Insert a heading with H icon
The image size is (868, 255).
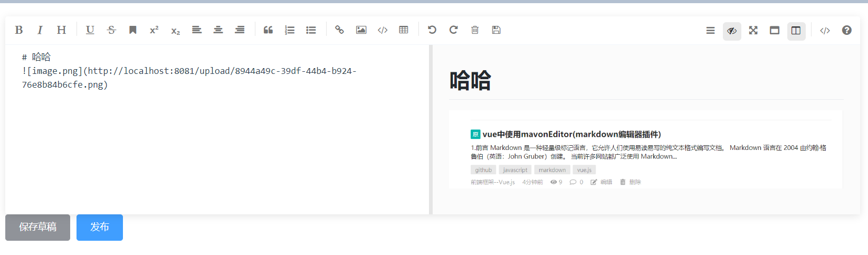(62, 30)
